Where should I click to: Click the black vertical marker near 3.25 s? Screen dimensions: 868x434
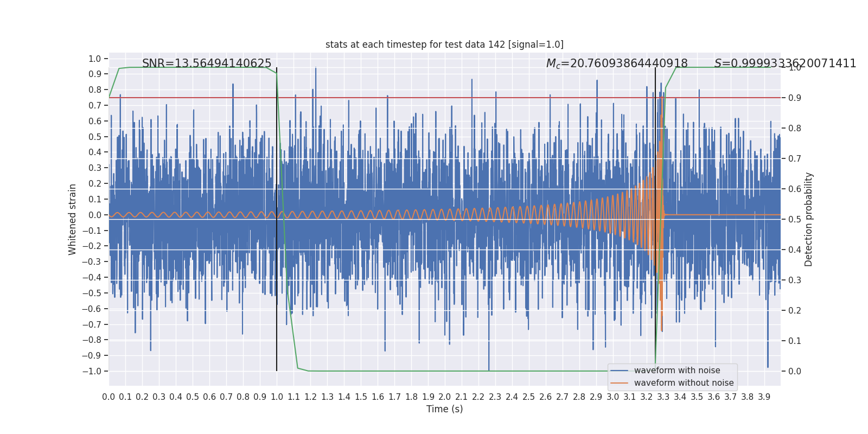coord(655,219)
